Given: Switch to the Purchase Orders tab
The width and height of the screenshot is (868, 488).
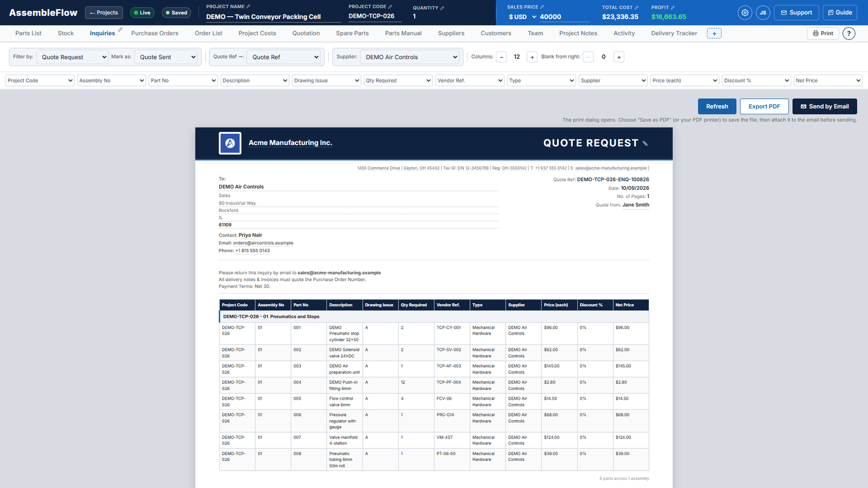Looking at the screenshot, I should [x=155, y=33].
